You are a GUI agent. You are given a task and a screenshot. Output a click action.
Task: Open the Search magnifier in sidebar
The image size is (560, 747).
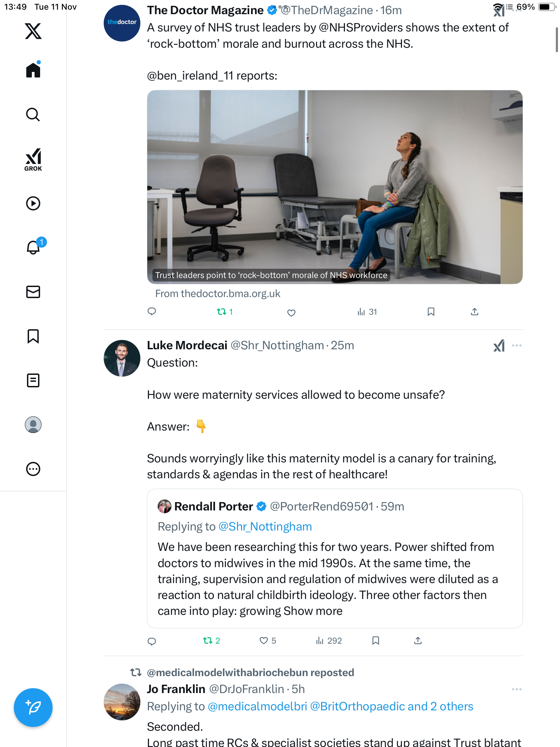point(33,114)
